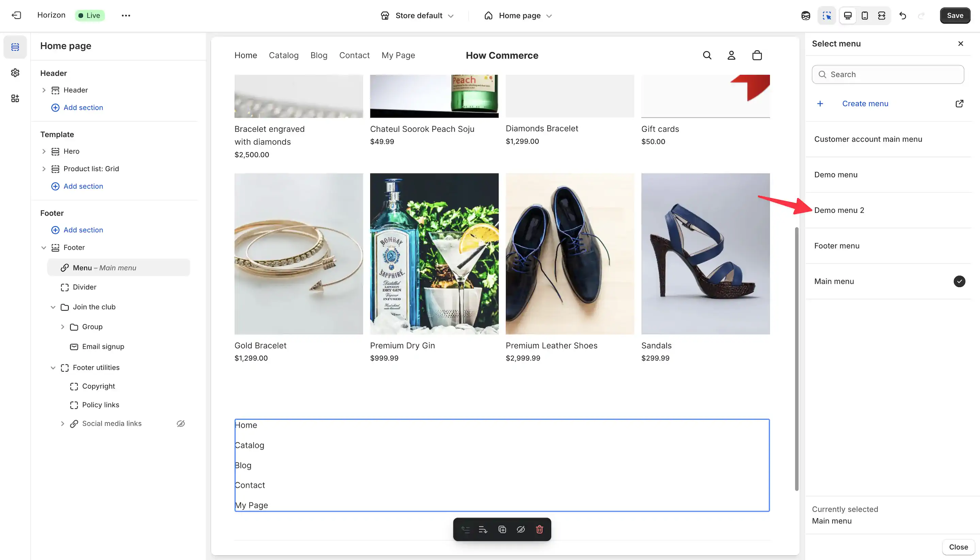Viewport: 980px width, 560px height.
Task: Select Demo menu 2 option
Action: pyautogui.click(x=888, y=210)
